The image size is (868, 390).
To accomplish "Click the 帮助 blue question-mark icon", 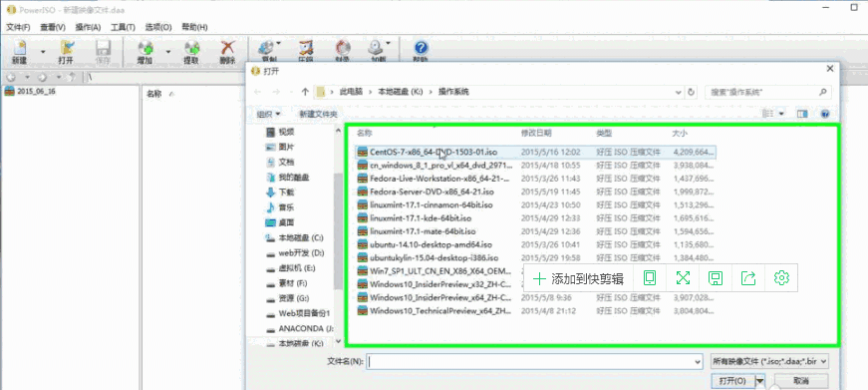I will tap(421, 49).
